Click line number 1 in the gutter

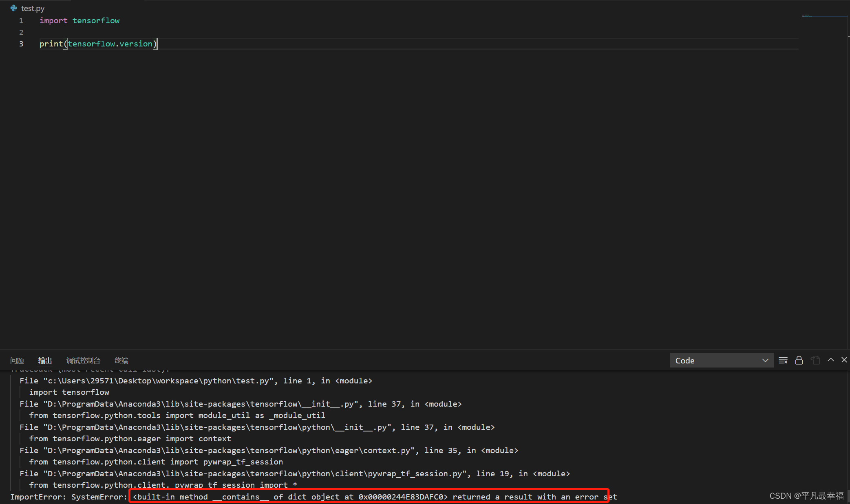pos(21,21)
